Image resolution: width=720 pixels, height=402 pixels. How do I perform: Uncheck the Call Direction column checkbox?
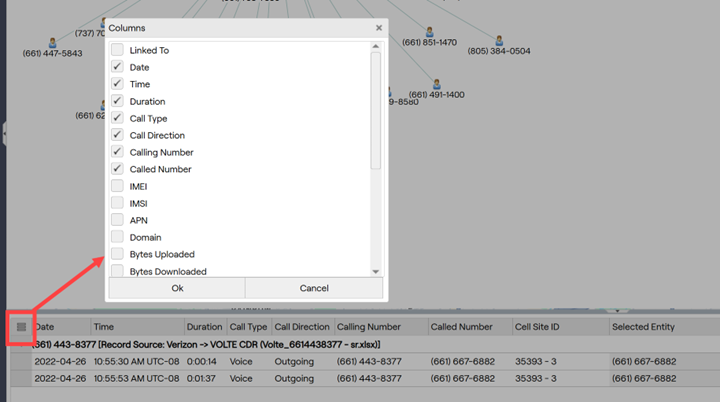117,135
